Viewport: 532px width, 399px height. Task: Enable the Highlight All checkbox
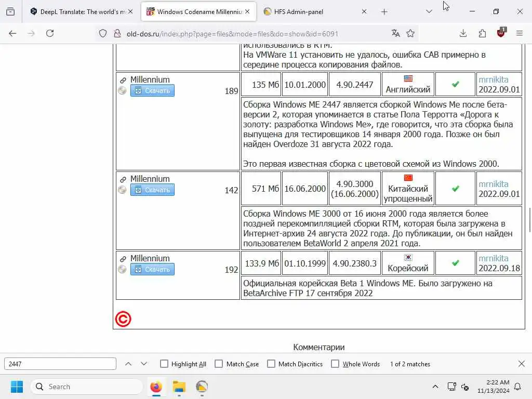pyautogui.click(x=164, y=364)
